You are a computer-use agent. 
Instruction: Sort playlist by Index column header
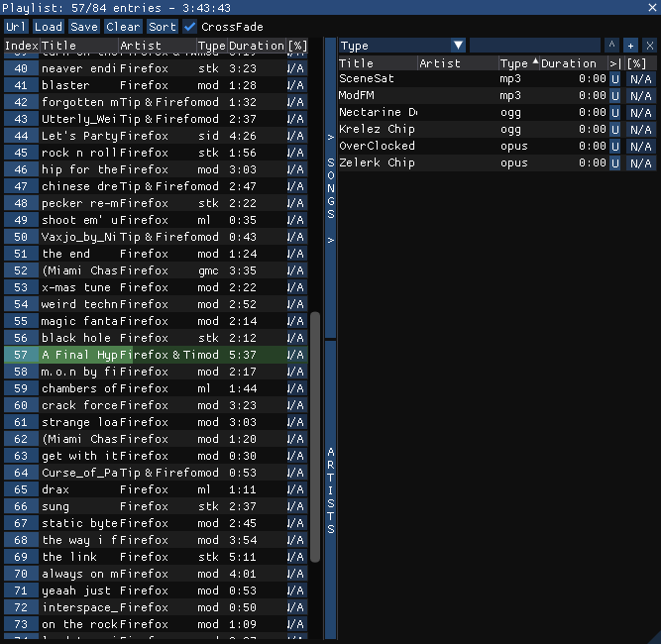pyautogui.click(x=22, y=46)
